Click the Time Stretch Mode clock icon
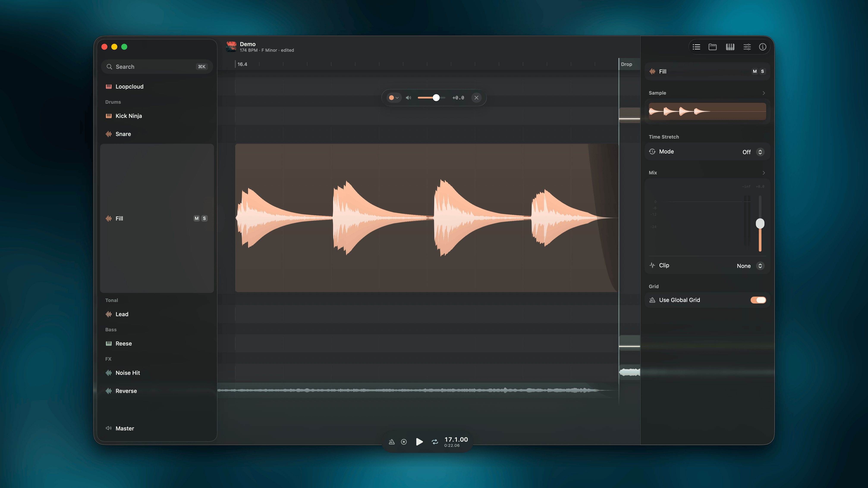Viewport: 868px width, 488px height. pos(652,152)
